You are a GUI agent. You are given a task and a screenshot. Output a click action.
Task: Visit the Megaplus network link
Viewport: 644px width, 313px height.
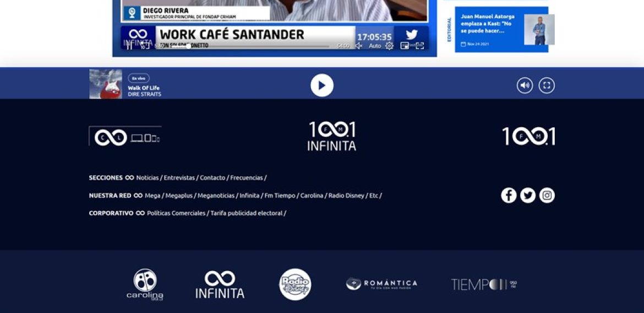179,196
